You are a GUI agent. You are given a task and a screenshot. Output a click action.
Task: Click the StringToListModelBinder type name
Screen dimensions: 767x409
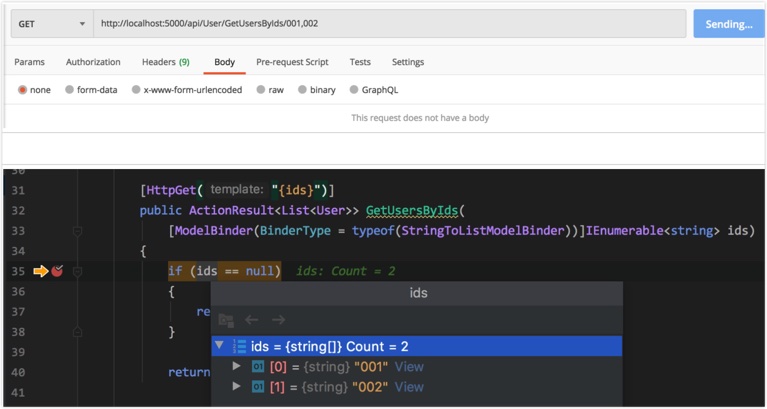482,230
